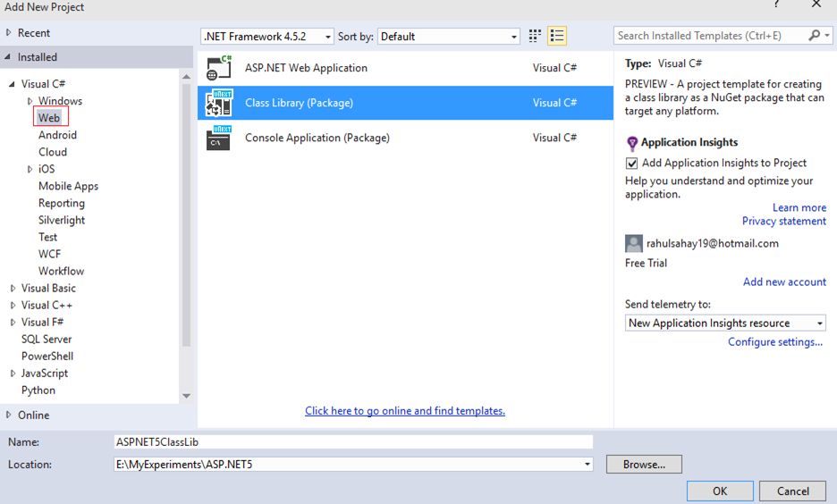The image size is (837, 504).
Task: Open the search options dropdown arrow
Action: [827, 35]
